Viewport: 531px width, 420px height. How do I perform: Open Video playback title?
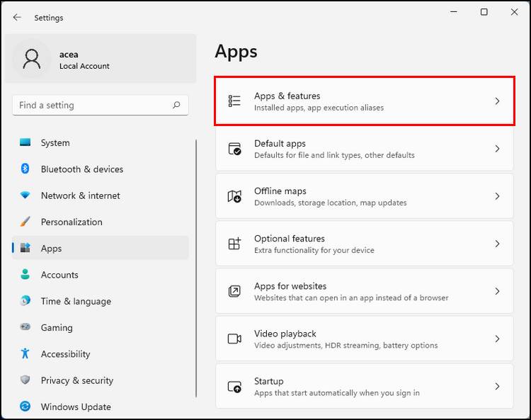coord(285,334)
